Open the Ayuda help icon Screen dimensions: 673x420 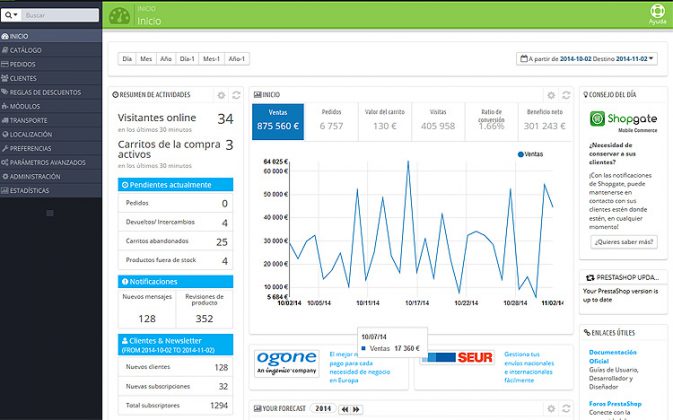pos(657,15)
